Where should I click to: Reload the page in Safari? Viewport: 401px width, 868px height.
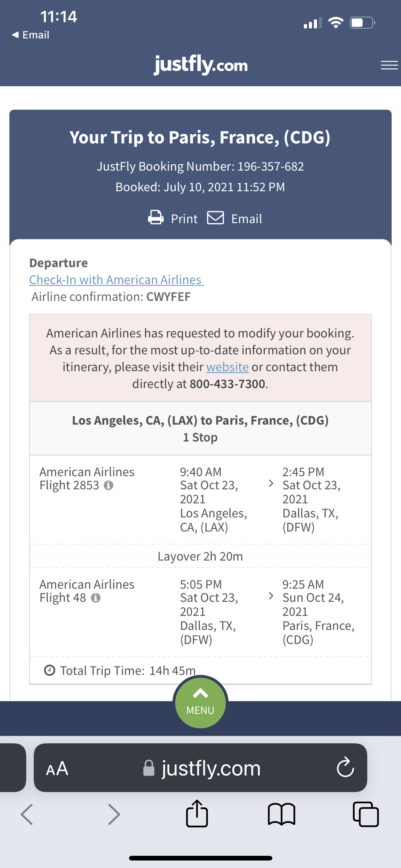(345, 768)
